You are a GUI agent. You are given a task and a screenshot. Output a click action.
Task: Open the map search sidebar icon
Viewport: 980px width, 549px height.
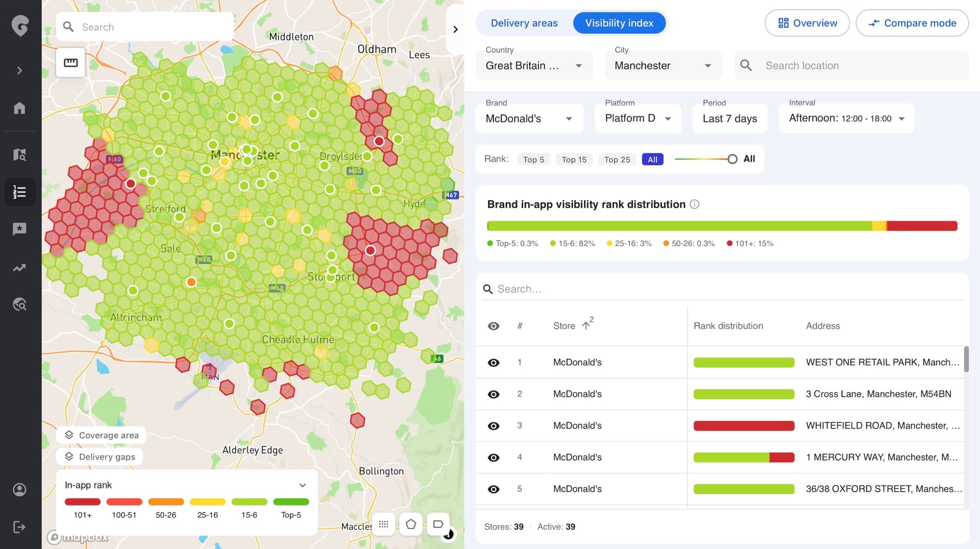pyautogui.click(x=20, y=155)
